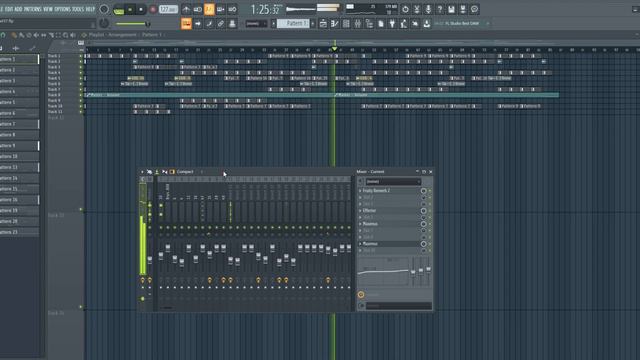Mute Track 5 in the playlist

[x=81, y=78]
